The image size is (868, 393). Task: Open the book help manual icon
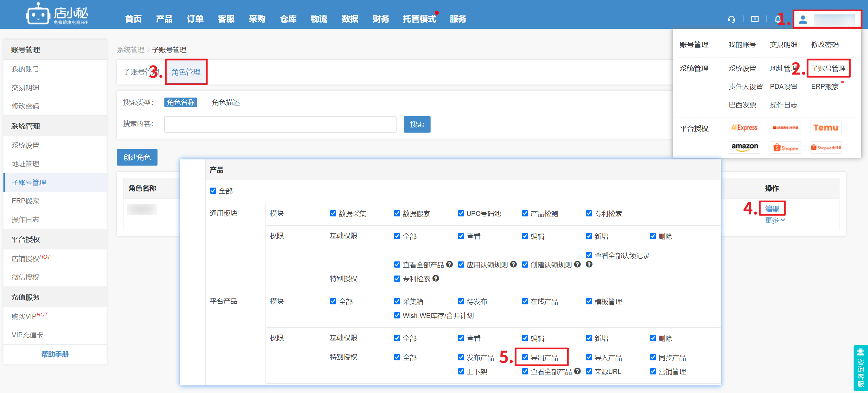(755, 19)
